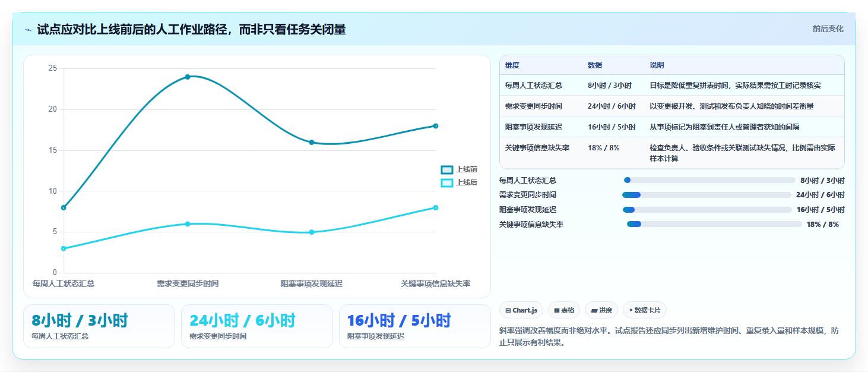Click table cell 需求变更同步时间
This screenshot has width=868, height=372.
[534, 106]
